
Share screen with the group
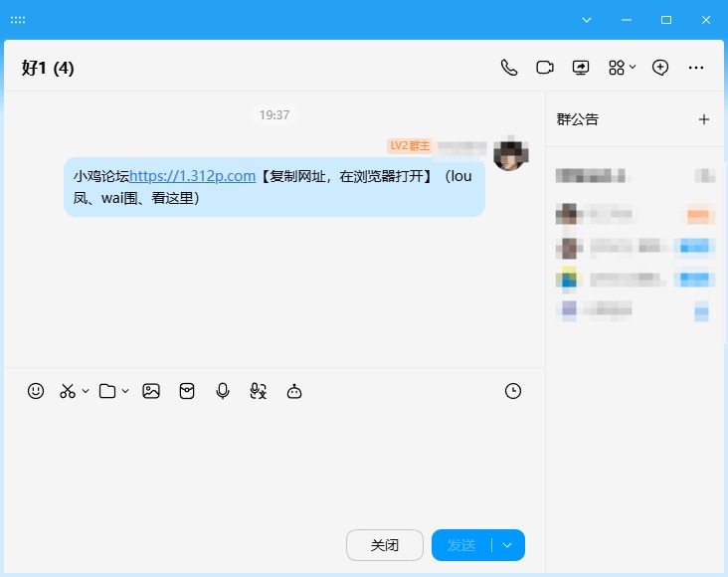pyautogui.click(x=581, y=68)
